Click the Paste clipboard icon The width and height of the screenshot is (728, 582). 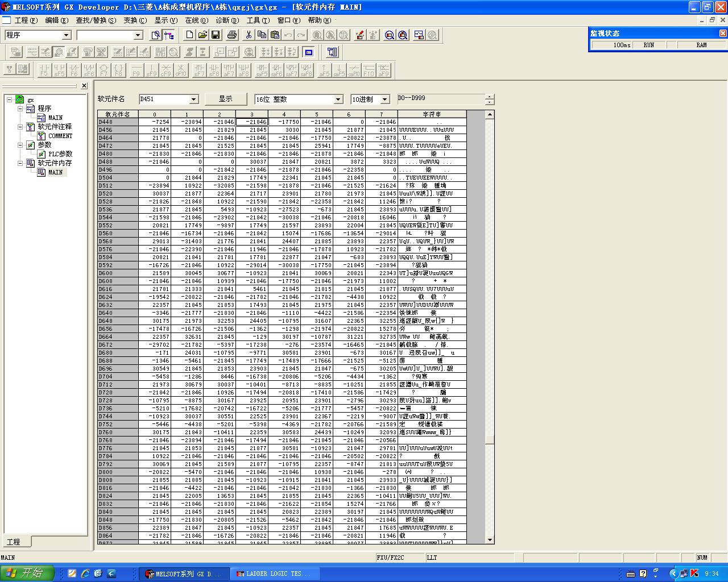click(275, 35)
